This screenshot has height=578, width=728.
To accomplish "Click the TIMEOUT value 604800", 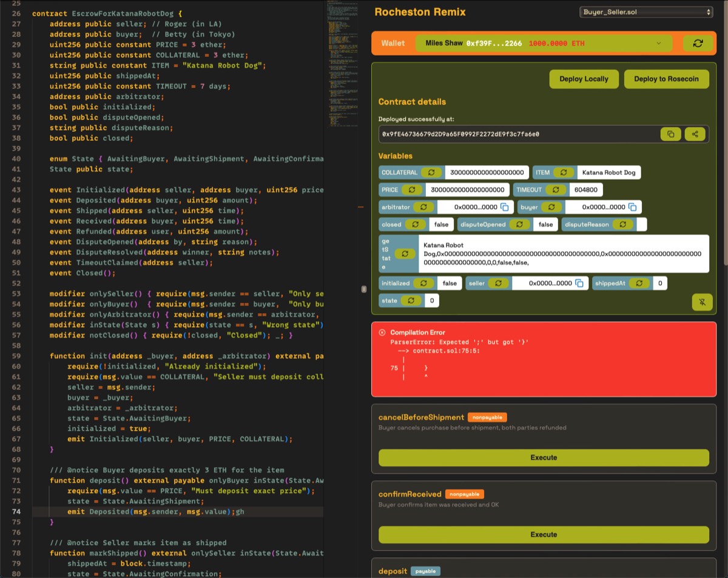I will tap(585, 190).
